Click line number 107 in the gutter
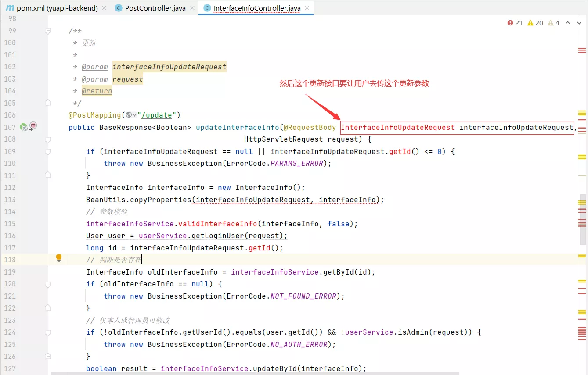Image resolution: width=588 pixels, height=375 pixels. pos(10,127)
